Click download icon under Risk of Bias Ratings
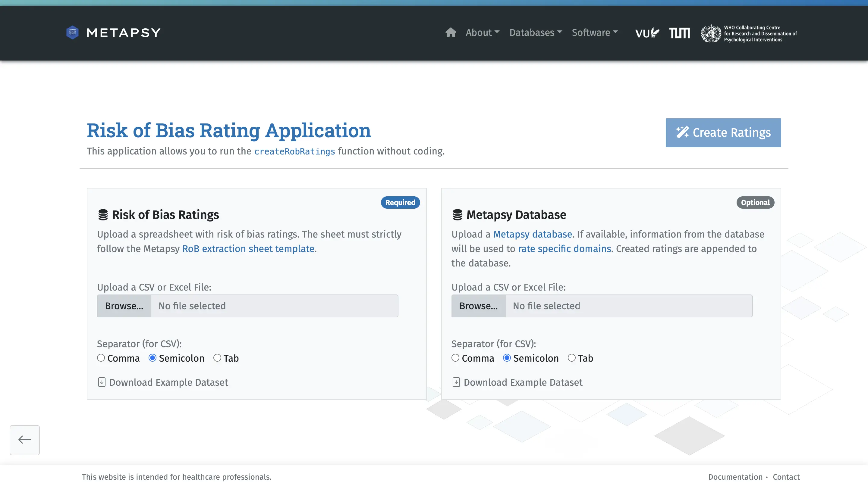This screenshot has height=489, width=868. point(102,382)
